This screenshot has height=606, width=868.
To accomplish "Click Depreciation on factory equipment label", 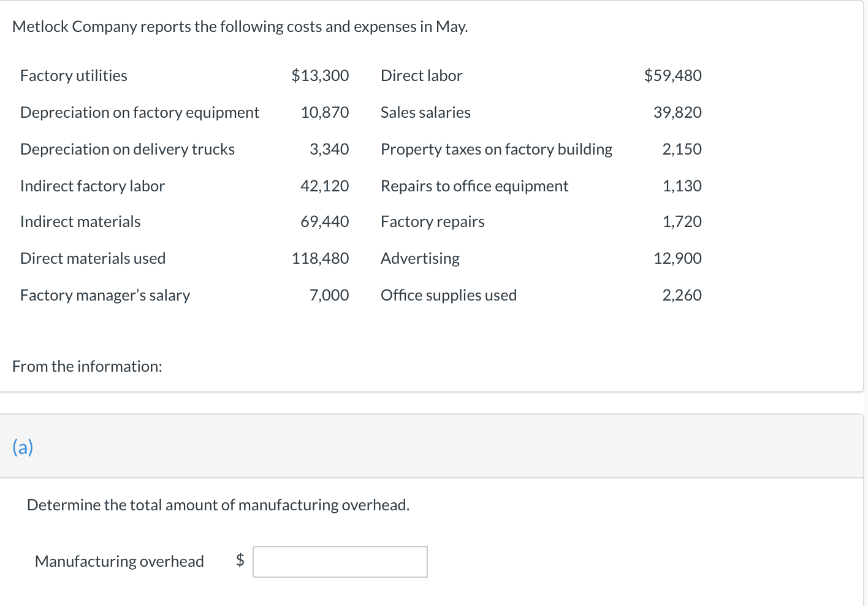I will pyautogui.click(x=140, y=112).
